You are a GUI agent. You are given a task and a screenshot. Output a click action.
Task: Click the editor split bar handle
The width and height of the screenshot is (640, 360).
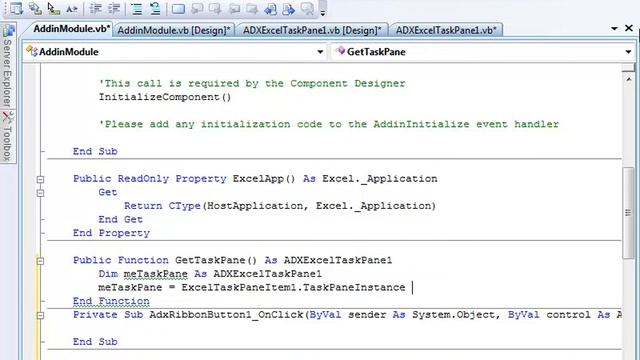pyautogui.click(x=629, y=68)
